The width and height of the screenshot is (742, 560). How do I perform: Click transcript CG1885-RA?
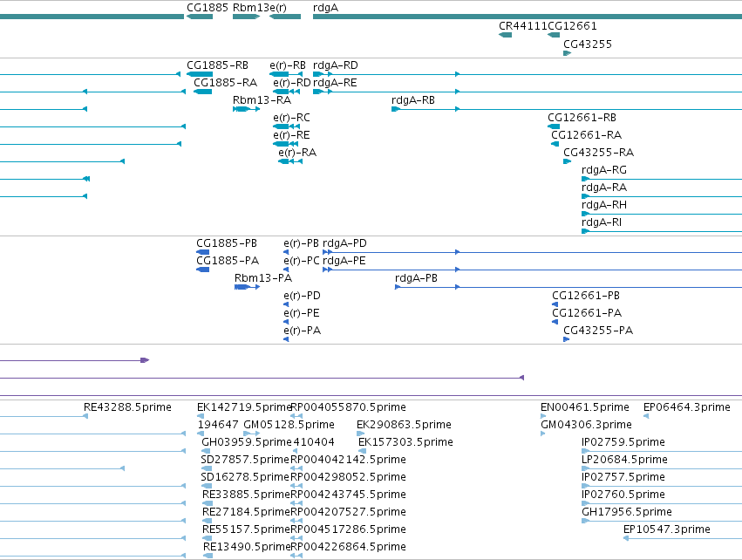coord(225,83)
